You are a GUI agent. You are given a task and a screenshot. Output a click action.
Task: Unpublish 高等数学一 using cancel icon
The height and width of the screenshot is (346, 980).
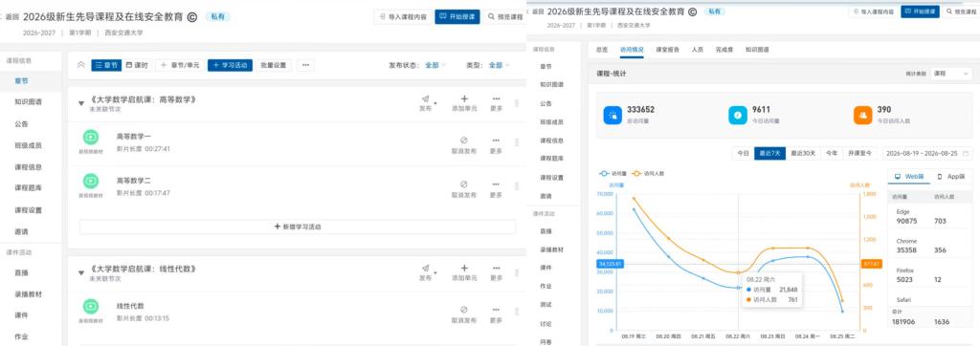464,141
